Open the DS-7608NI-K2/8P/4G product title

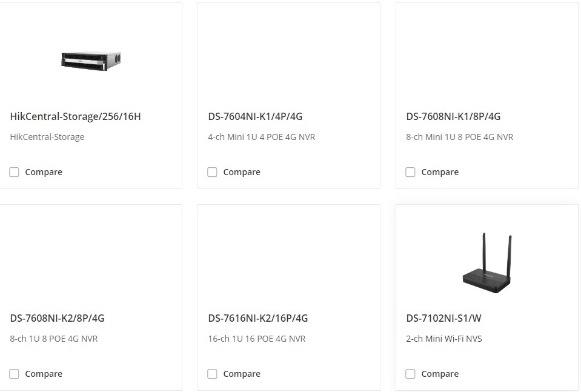(57, 318)
